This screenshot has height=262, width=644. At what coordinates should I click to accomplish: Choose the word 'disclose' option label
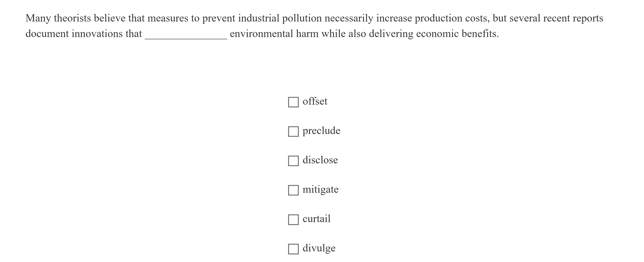[x=320, y=160]
